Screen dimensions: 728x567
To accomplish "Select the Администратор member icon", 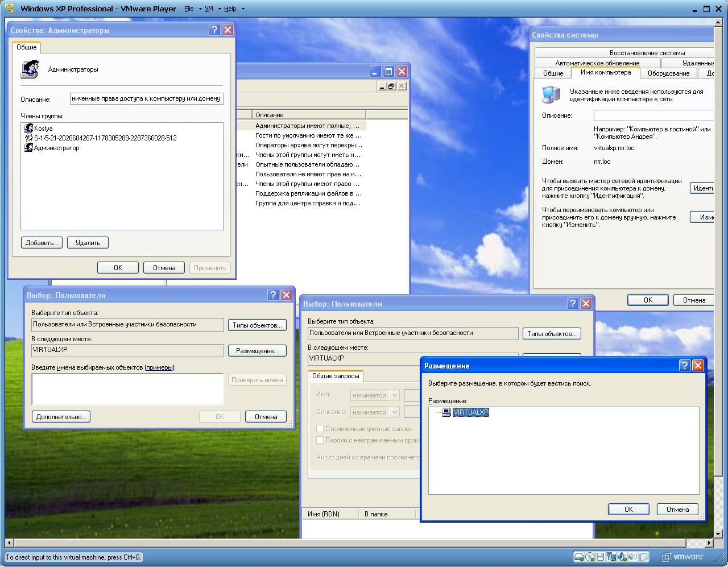I will pos(28,147).
